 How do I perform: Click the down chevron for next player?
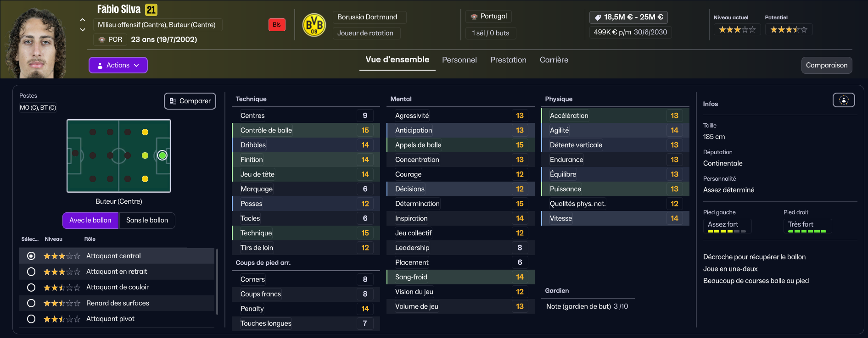(83, 30)
